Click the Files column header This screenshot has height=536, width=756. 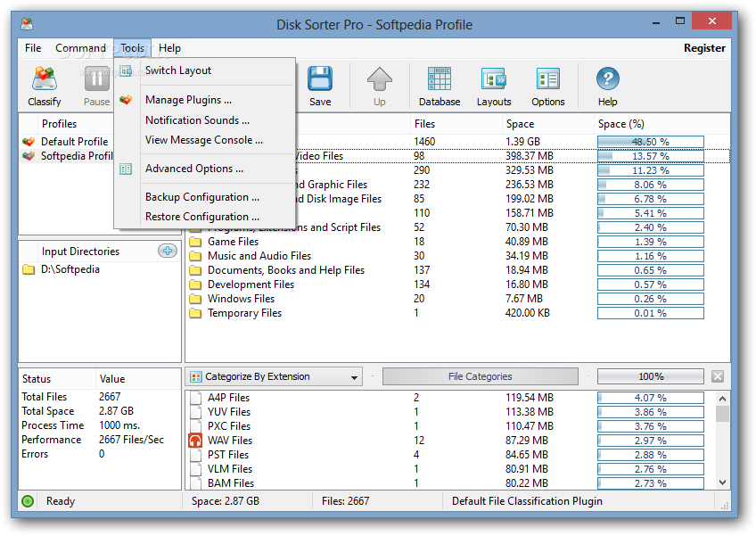tap(456, 124)
